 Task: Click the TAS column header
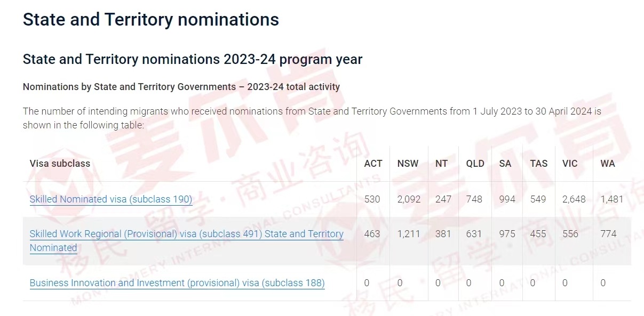pos(538,164)
